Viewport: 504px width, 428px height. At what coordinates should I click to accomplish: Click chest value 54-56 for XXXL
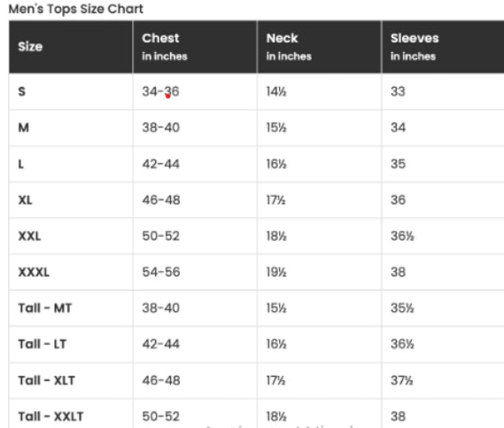pyautogui.click(x=161, y=272)
